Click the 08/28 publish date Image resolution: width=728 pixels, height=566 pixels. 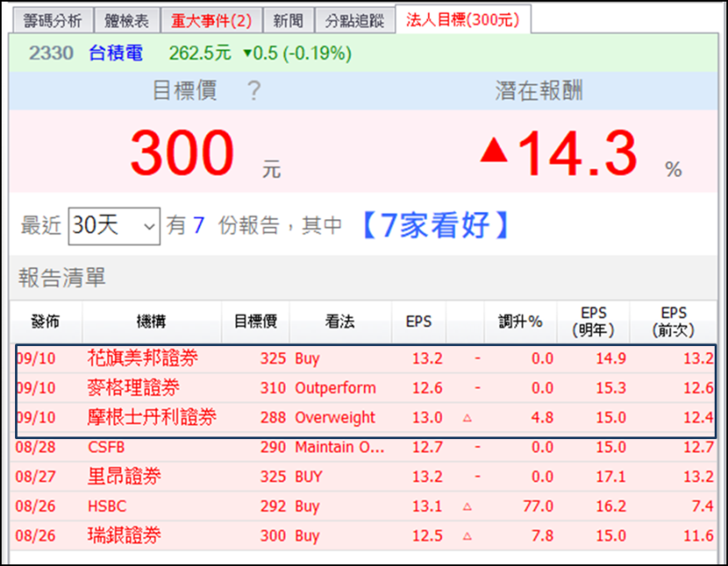pyautogui.click(x=36, y=447)
